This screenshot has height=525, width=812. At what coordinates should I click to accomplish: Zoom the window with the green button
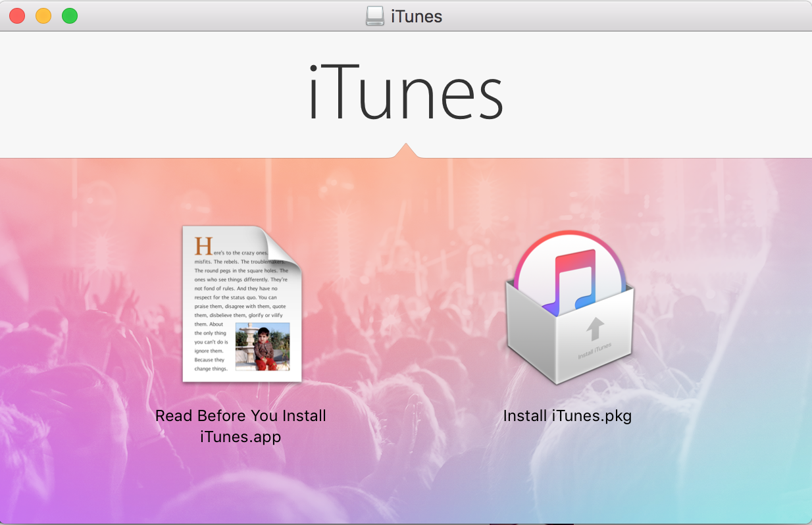(70, 16)
